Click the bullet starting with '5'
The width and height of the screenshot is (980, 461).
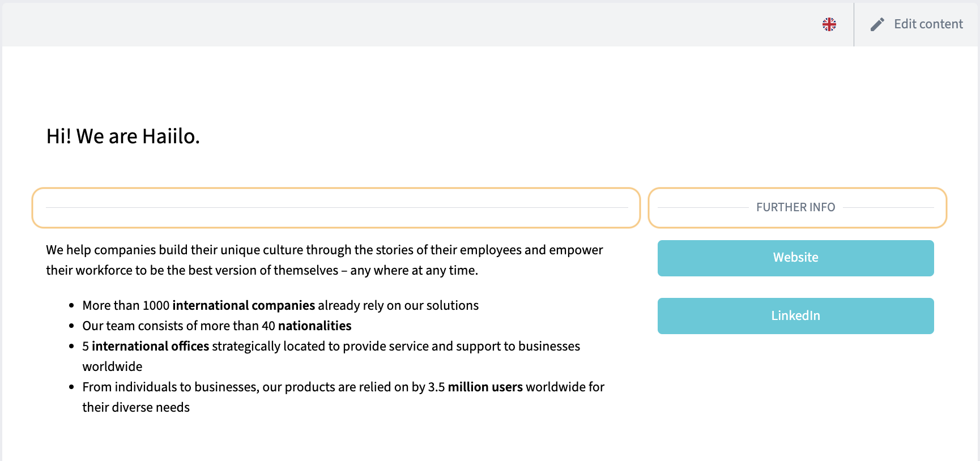click(x=331, y=356)
